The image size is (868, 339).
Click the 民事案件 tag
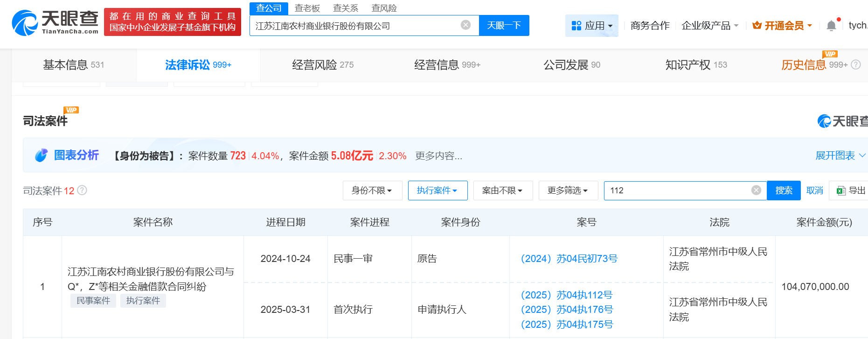pyautogui.click(x=93, y=301)
